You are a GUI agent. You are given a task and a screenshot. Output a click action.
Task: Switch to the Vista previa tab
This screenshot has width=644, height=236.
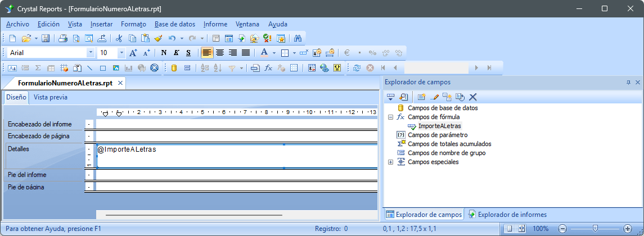[51, 97]
